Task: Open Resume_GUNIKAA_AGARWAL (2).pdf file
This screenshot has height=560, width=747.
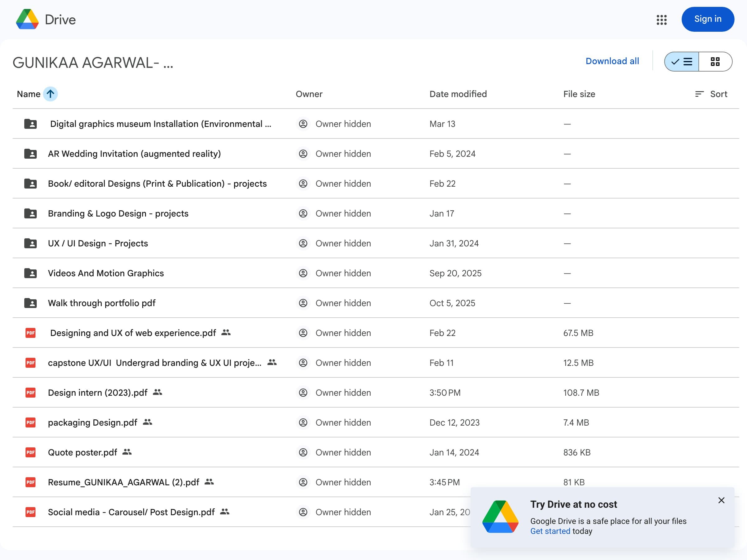Action: pos(123,482)
